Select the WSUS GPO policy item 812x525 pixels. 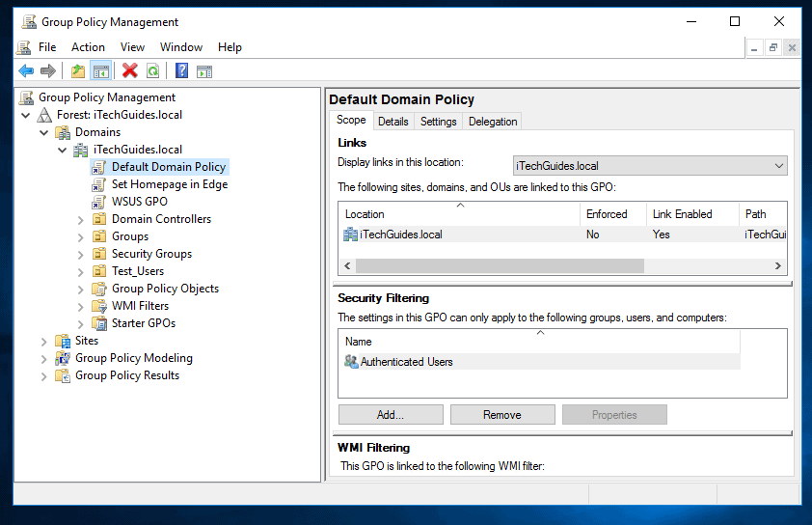click(x=139, y=202)
